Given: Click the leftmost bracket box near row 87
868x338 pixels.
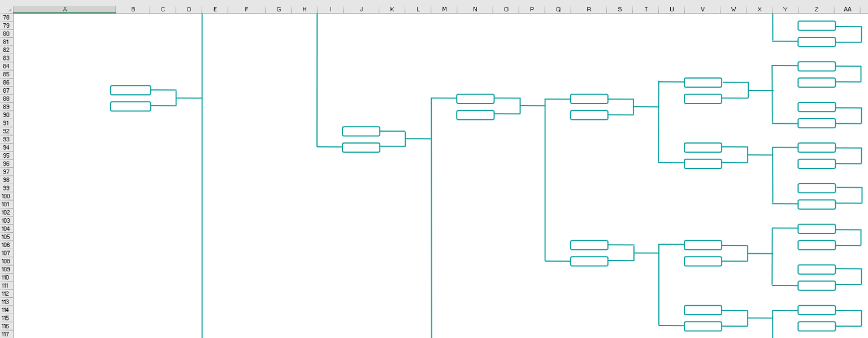Looking at the screenshot, I should coord(131,90).
